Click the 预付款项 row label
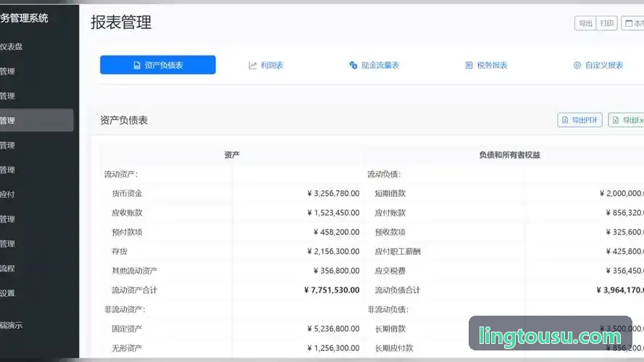The image size is (644, 362). (127, 232)
